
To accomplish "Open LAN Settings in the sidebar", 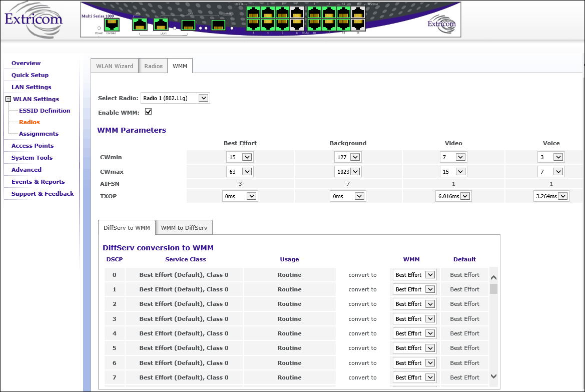I will tap(32, 87).
